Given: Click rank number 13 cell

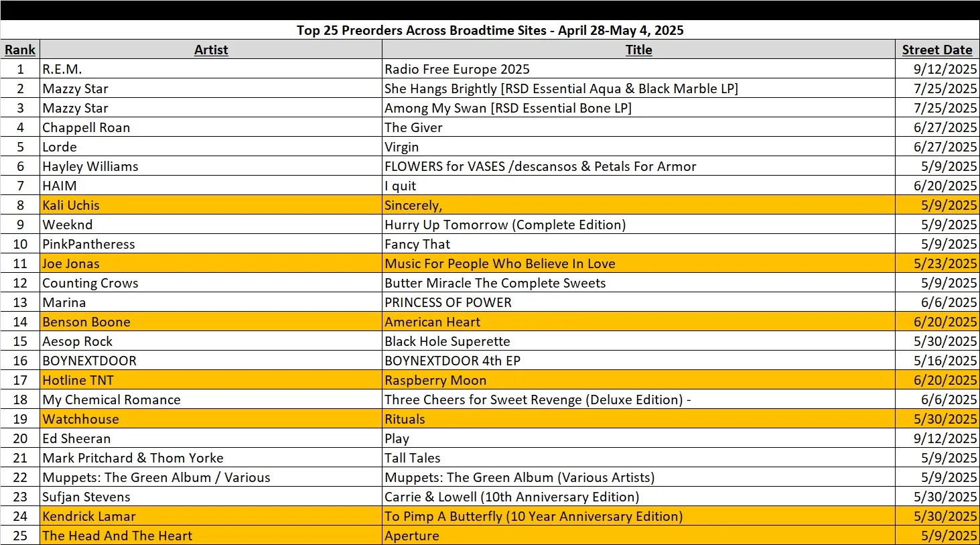Looking at the screenshot, I should [20, 302].
